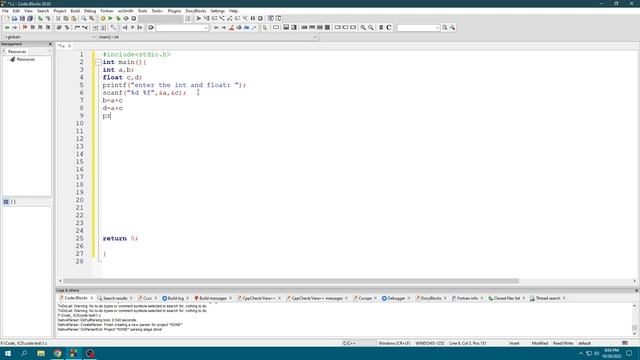Undo the last edit via toolbar
Viewport: 640px width, 360px height.
point(40,18)
